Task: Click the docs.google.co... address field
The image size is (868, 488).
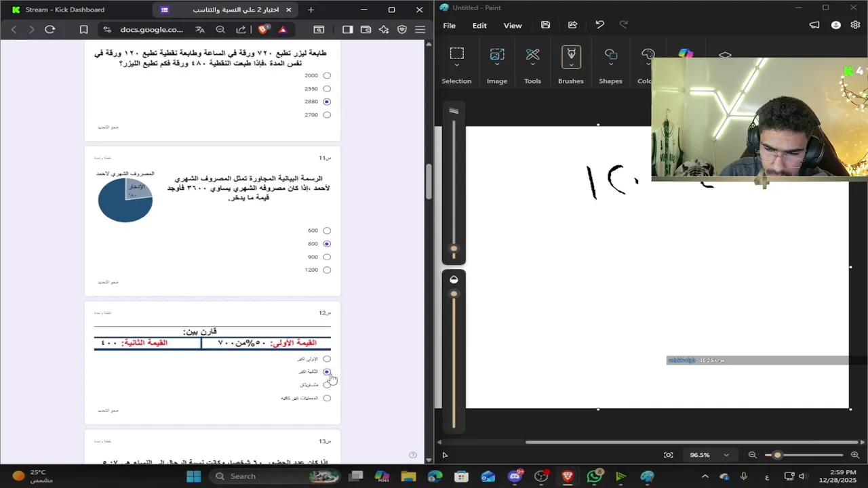Action: (151, 29)
